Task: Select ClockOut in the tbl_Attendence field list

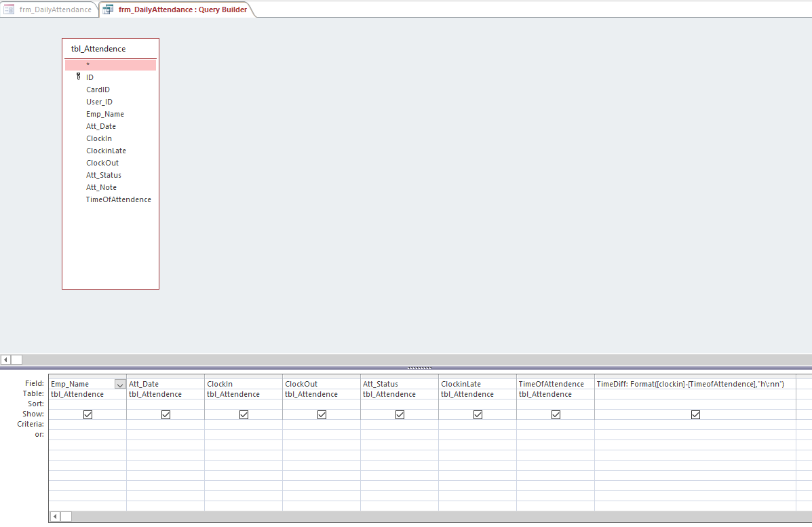Action: (102, 163)
